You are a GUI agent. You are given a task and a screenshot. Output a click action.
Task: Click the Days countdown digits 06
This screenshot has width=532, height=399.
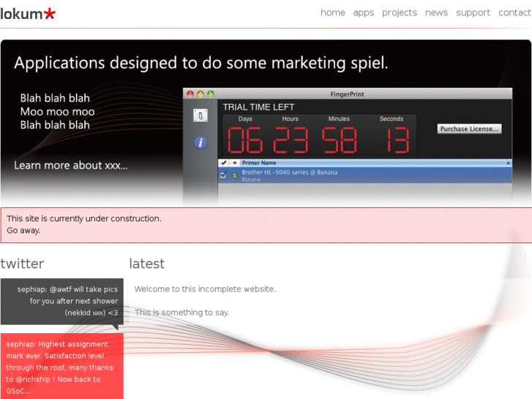point(245,140)
